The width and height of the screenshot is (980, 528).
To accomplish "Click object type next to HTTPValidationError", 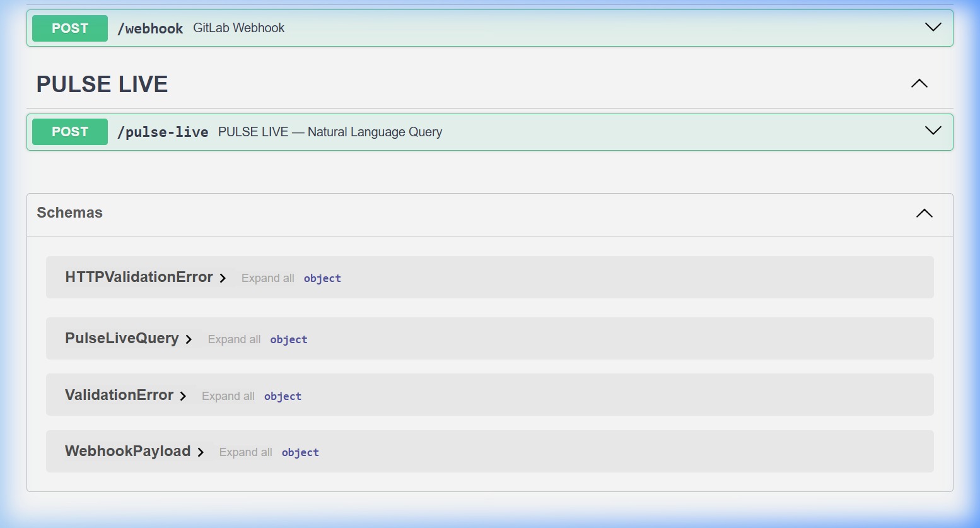I will click(x=322, y=278).
